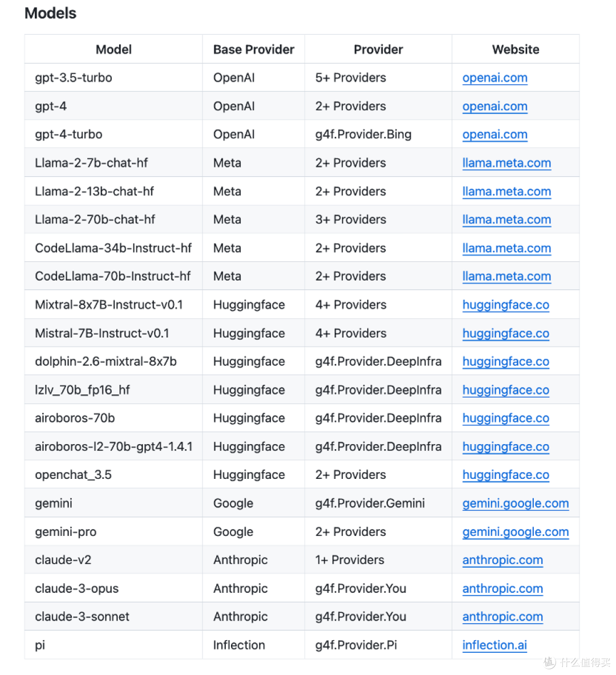Open gemini.google.com link in the gemini row
Viewport: 616px width, 675px height.
tap(516, 503)
